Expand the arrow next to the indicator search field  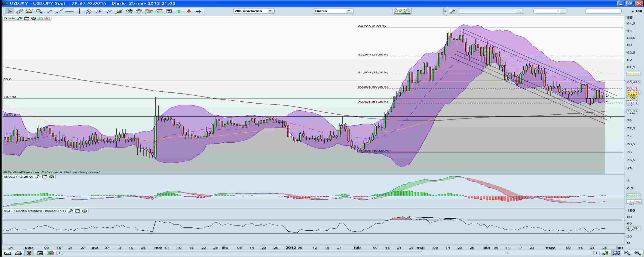(446, 11)
